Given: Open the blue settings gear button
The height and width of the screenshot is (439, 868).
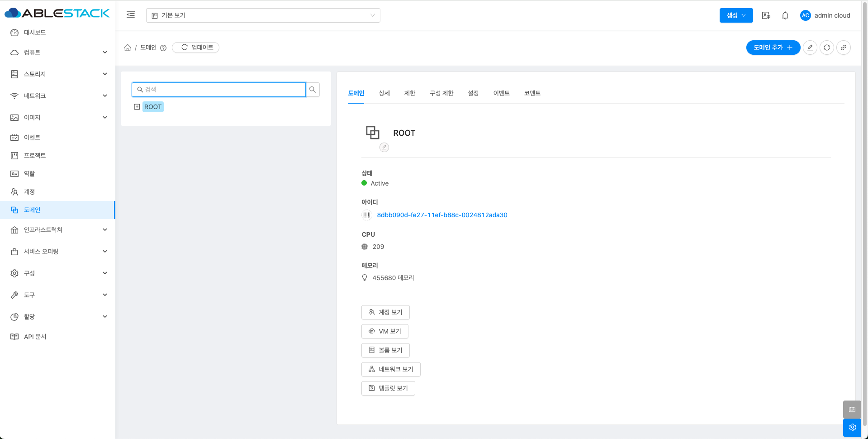Looking at the screenshot, I should [x=852, y=427].
